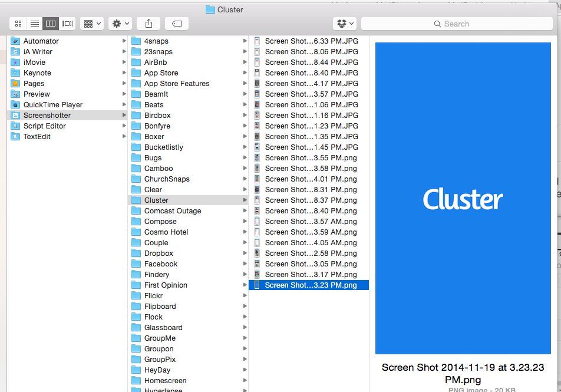Open the App Store folder
This screenshot has height=392, width=561.
tap(188, 73)
